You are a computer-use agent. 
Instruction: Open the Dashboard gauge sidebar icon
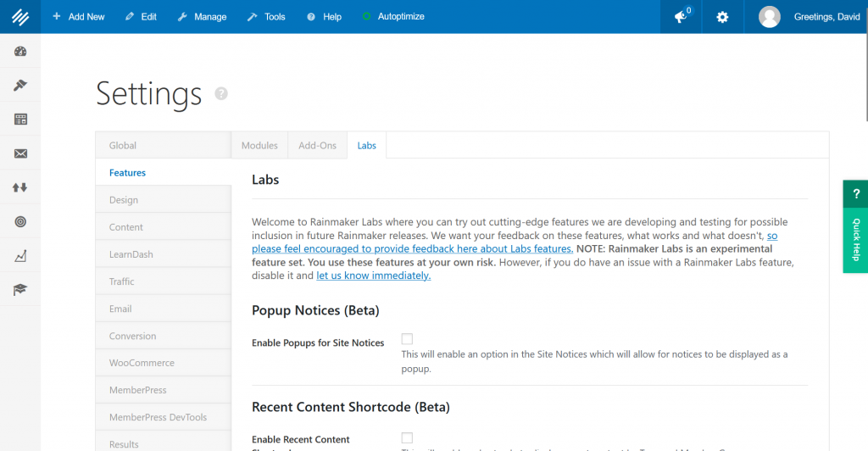(x=20, y=52)
